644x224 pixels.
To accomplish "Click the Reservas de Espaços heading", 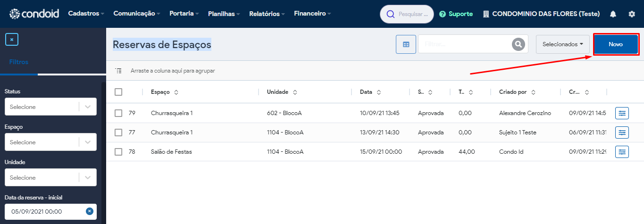I will [x=162, y=44].
